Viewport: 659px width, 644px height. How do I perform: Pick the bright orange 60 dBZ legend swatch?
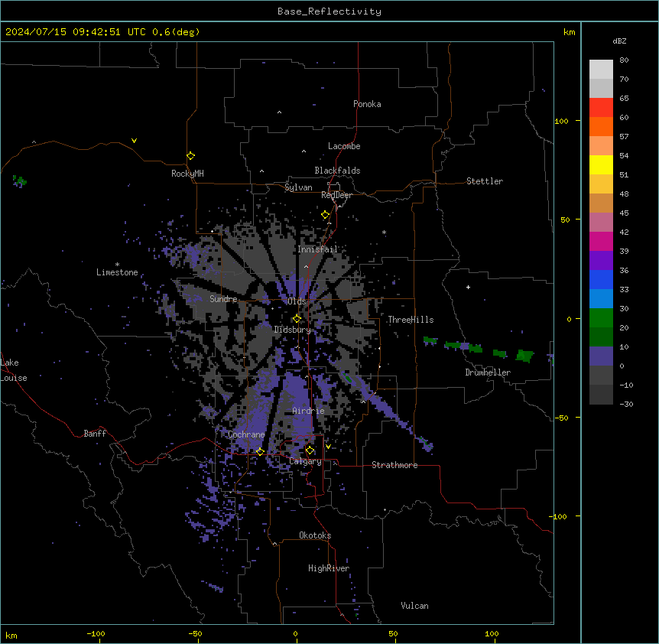(601, 126)
